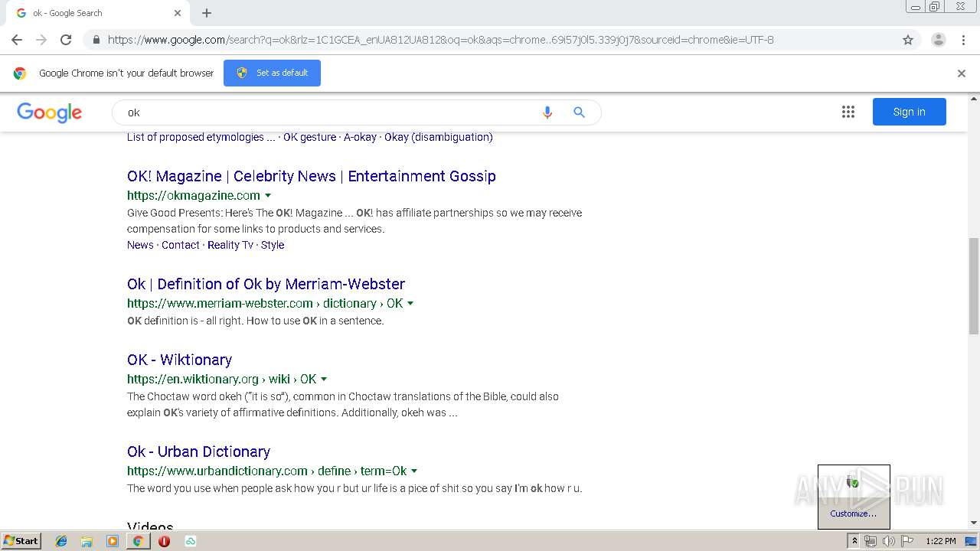Open media player taskbar icon
The width and height of the screenshot is (980, 551).
tap(113, 541)
